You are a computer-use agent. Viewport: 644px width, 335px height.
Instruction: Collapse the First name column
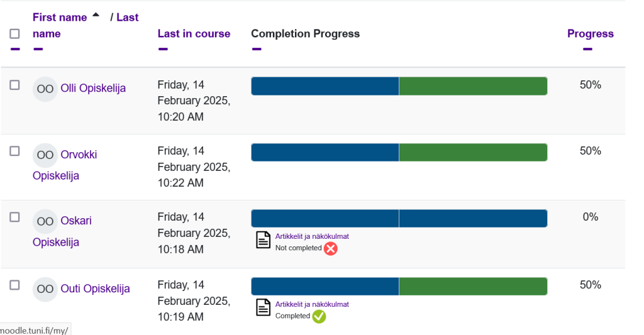click(x=38, y=49)
